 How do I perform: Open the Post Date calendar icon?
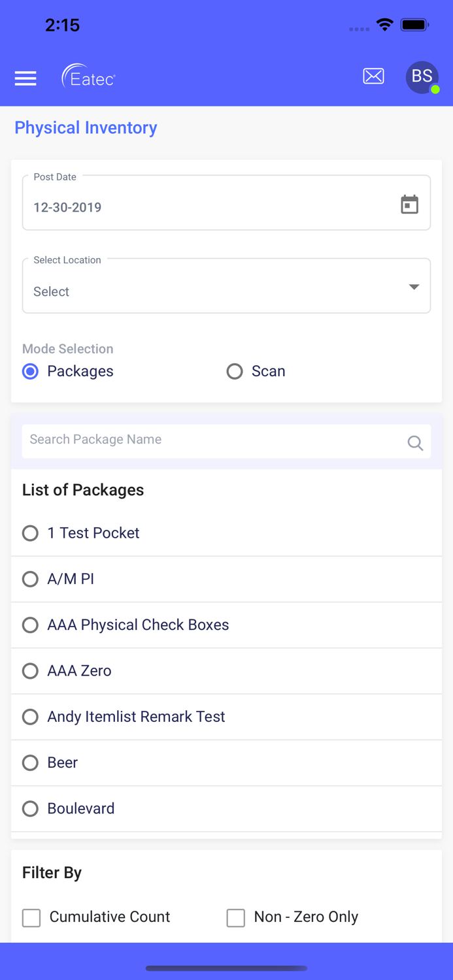tap(409, 204)
